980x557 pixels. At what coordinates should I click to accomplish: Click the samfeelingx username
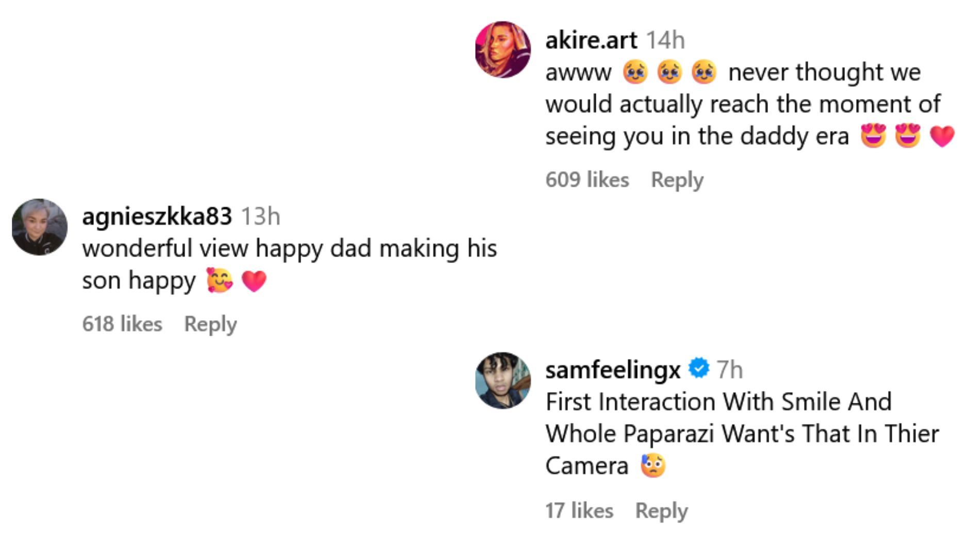coord(612,369)
